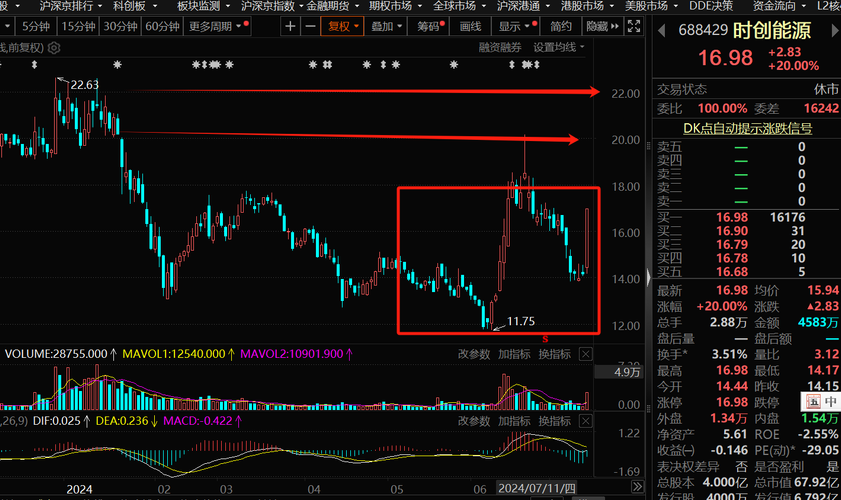Click 改参数 in the MACD panel
The height and width of the screenshot is (500, 841).
474,421
